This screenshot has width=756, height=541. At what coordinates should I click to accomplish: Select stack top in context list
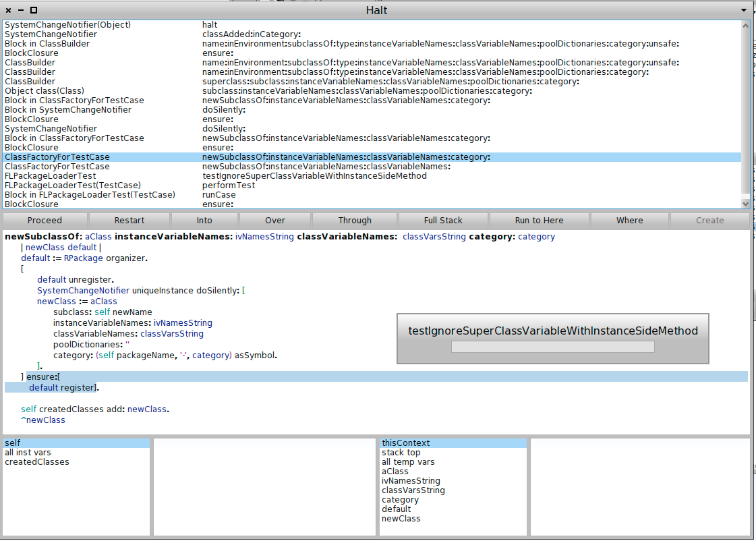[453, 452]
